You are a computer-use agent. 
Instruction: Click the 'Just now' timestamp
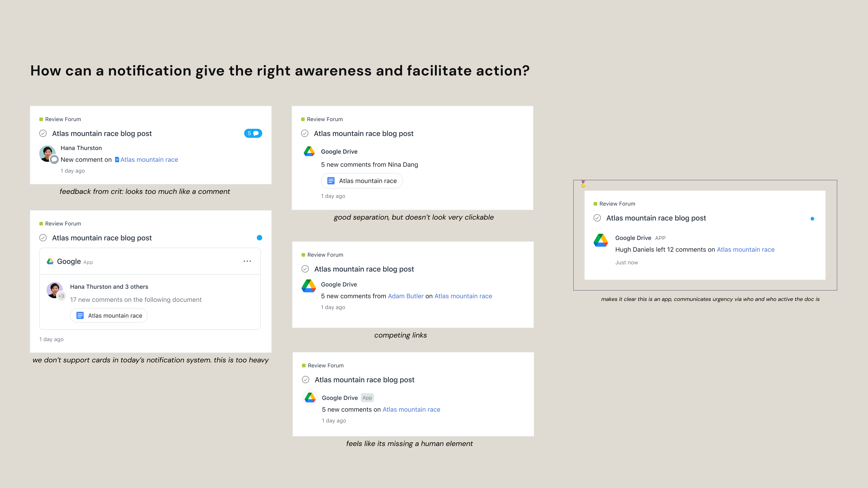coord(627,263)
